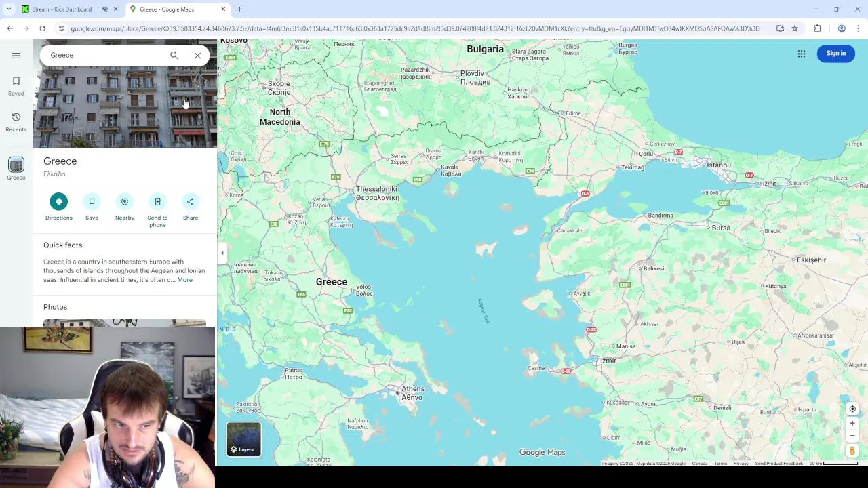Share the Greece place

pyautogui.click(x=191, y=207)
